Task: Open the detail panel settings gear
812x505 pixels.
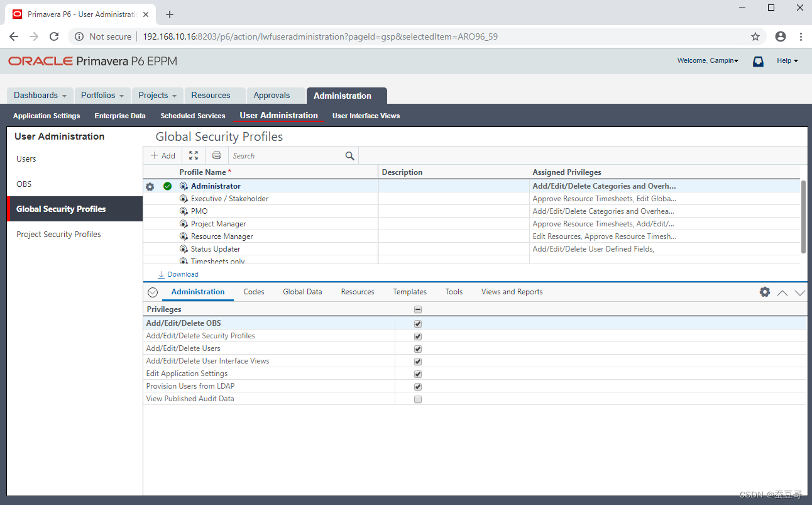Action: click(765, 292)
